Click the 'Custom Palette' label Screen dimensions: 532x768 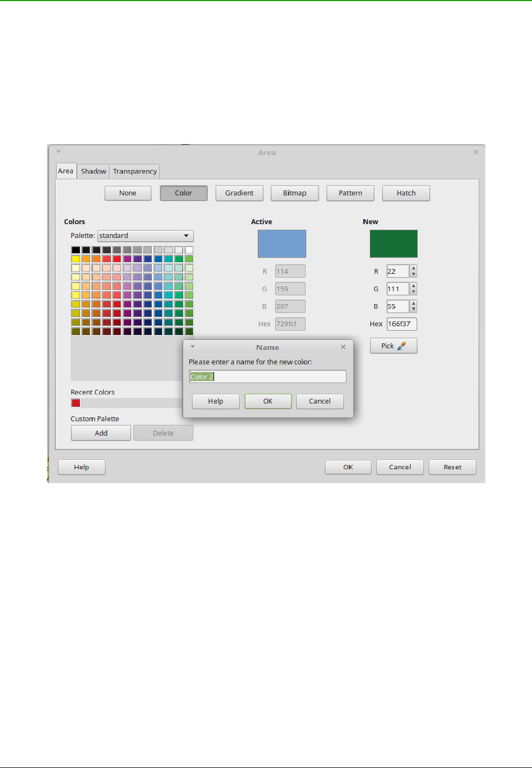tap(95, 419)
